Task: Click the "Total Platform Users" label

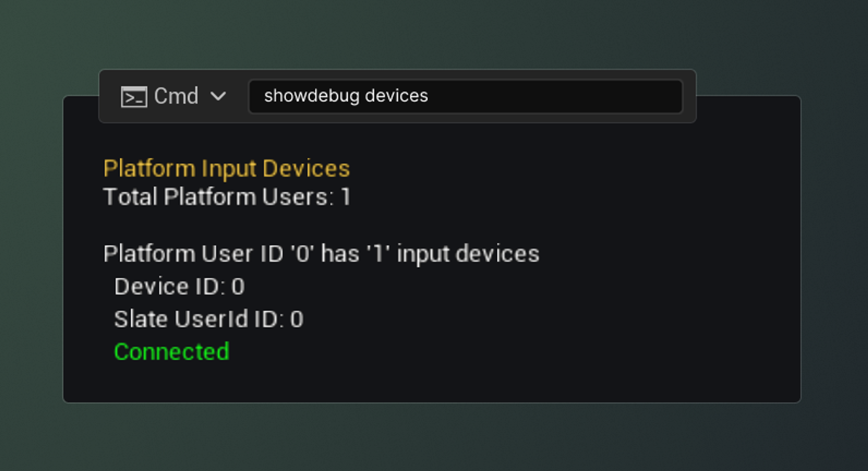Action: point(216,197)
